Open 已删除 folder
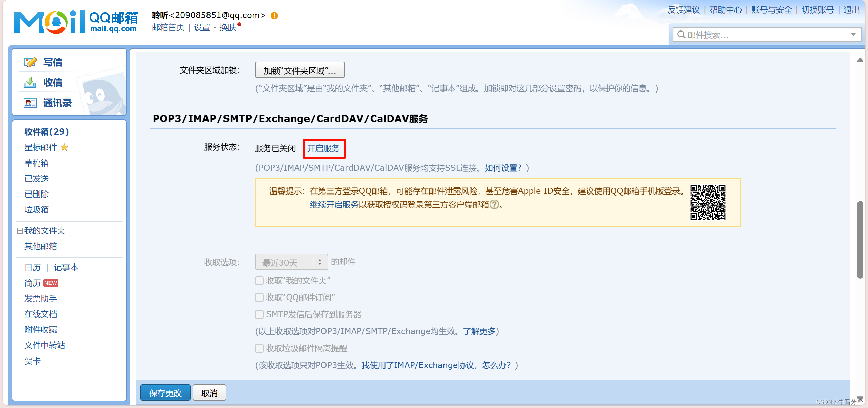This screenshot has height=408, width=868. [x=37, y=194]
